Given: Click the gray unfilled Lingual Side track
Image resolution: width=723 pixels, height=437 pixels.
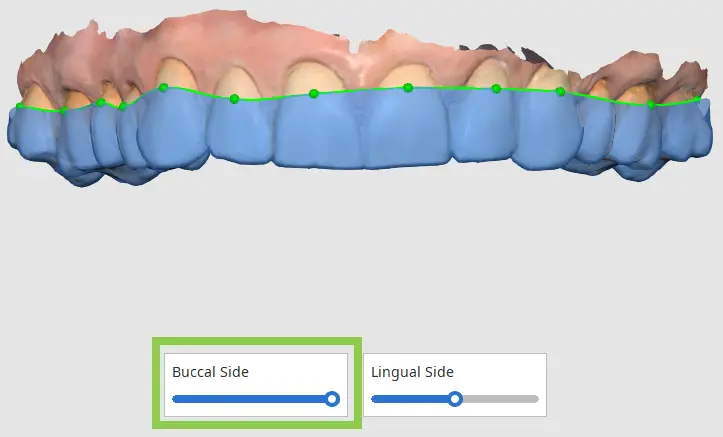Looking at the screenshot, I should click(x=501, y=399).
